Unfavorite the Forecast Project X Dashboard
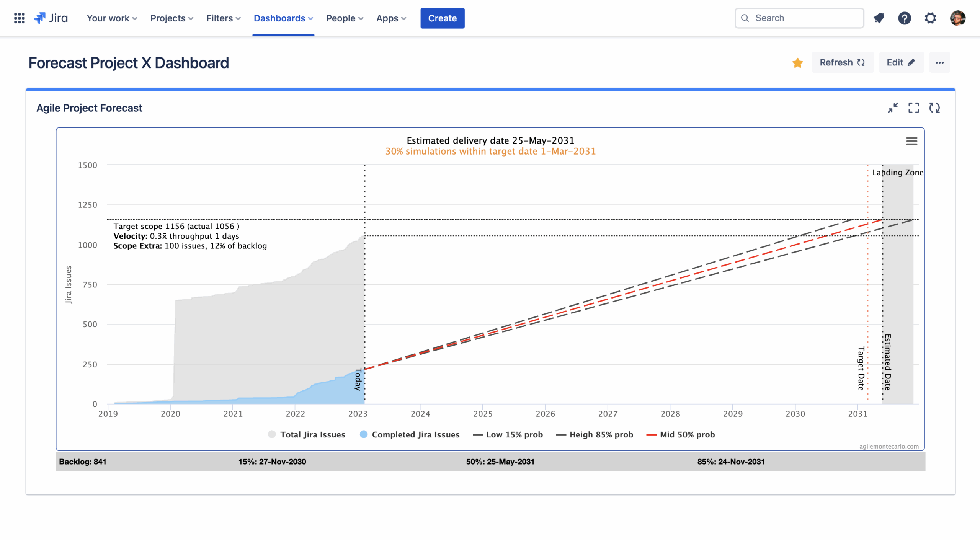 point(798,62)
